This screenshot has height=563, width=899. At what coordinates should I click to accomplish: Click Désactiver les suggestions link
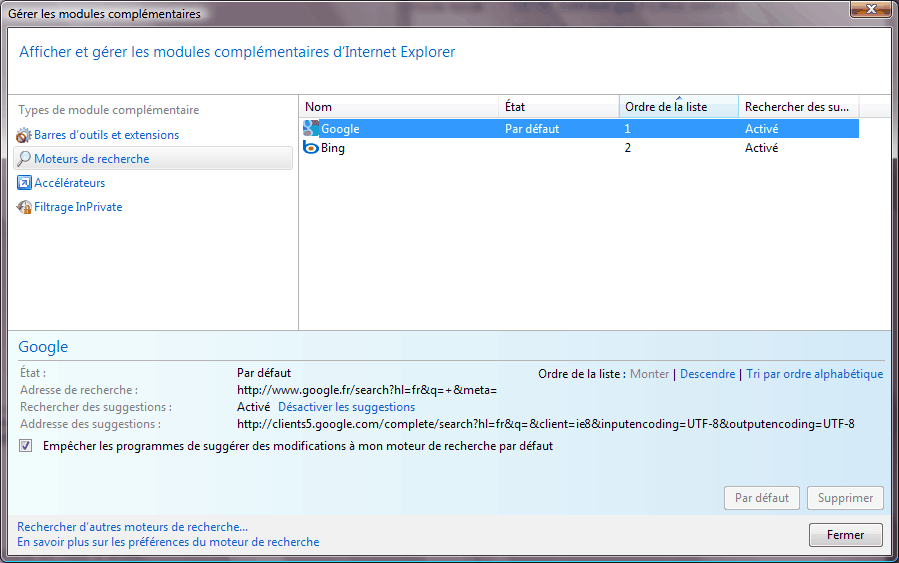tap(346, 407)
